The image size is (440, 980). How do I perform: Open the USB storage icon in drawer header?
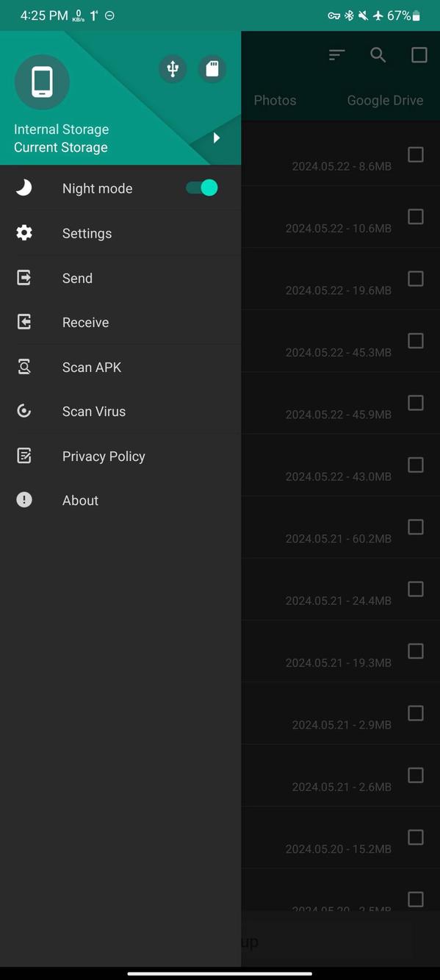(x=173, y=68)
